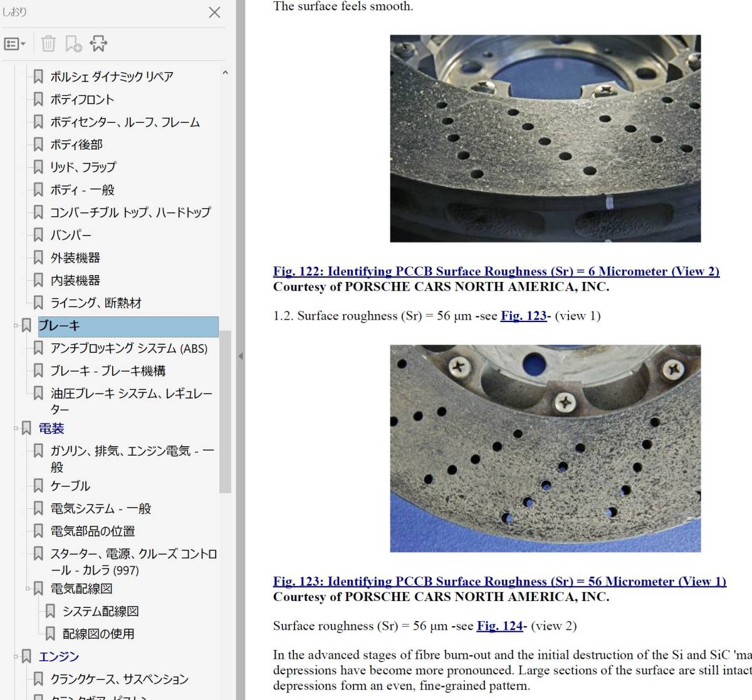Select the ポルシェ ダイナミック リペア bookmark
Screen dimensions: 752x700
(112, 76)
